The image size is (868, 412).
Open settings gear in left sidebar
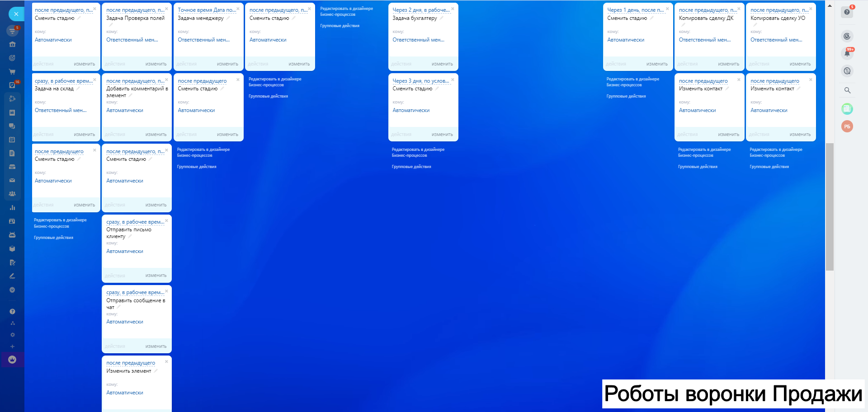(12, 335)
